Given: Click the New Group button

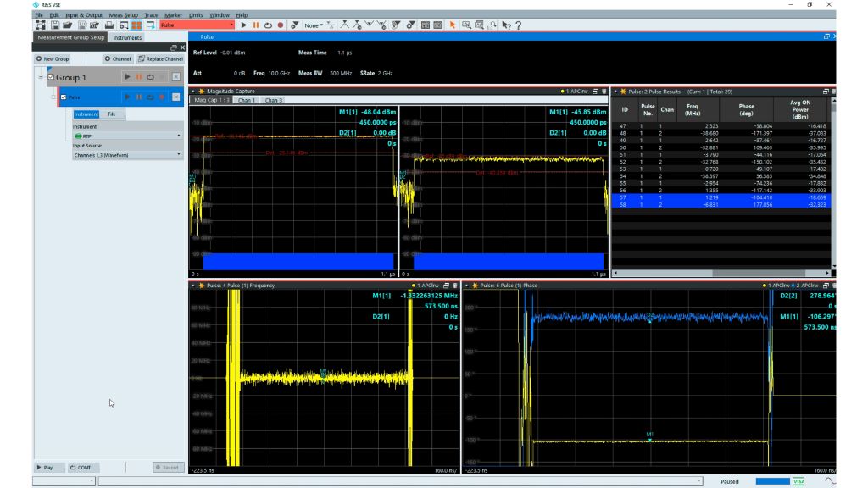Looking at the screenshot, I should 53,58.
